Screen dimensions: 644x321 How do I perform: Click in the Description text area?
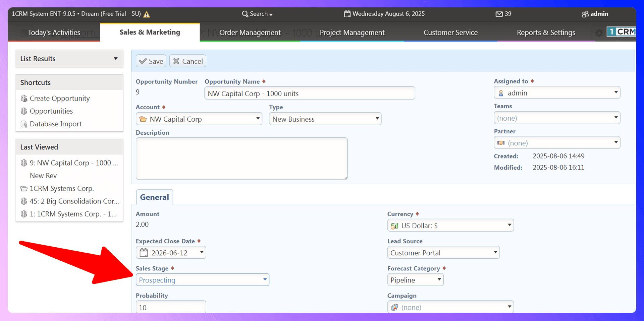[x=241, y=158]
